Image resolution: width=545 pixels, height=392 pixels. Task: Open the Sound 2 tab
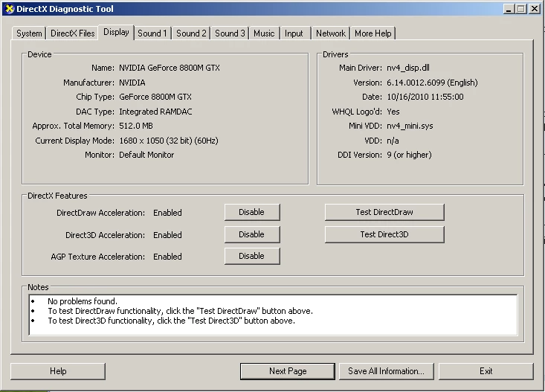pyautogui.click(x=191, y=33)
